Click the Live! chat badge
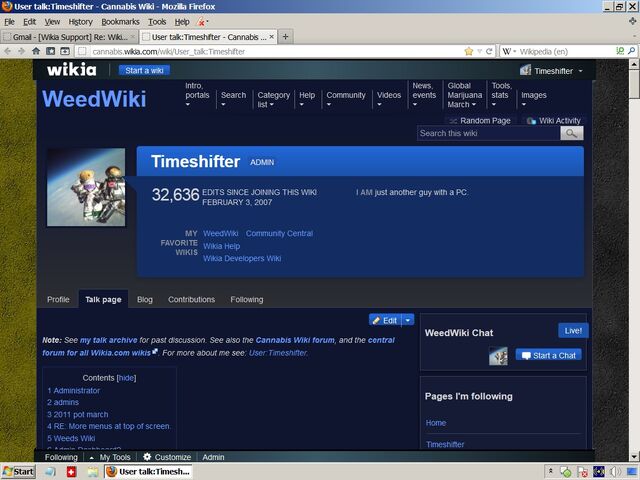 (x=573, y=331)
